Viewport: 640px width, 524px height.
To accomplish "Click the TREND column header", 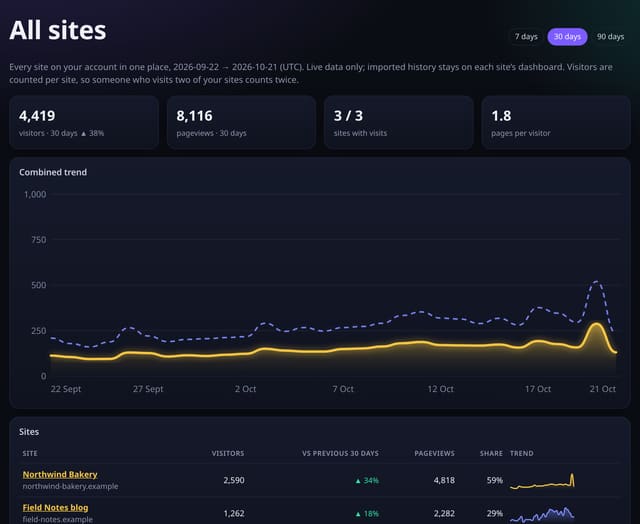I will click(522, 453).
